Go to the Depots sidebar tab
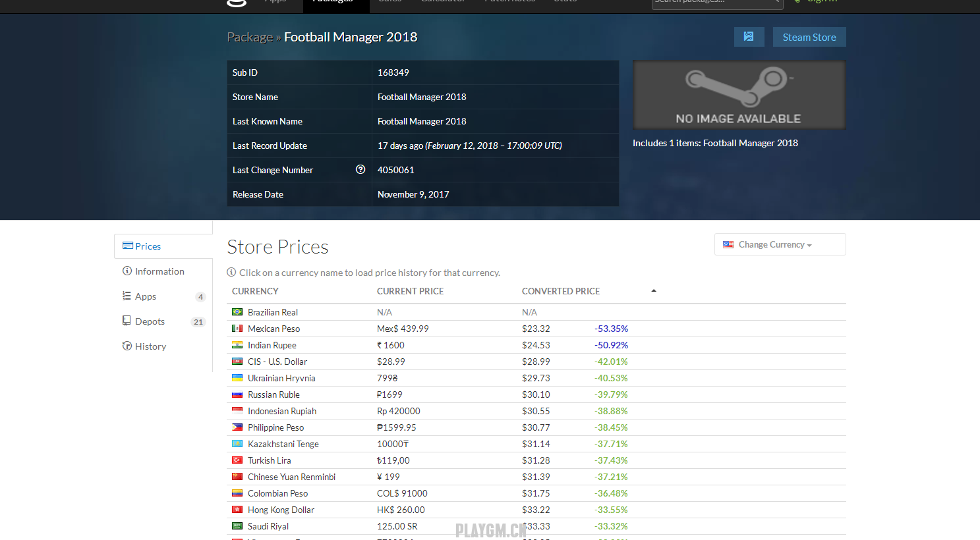The height and width of the screenshot is (540, 980). (163, 321)
